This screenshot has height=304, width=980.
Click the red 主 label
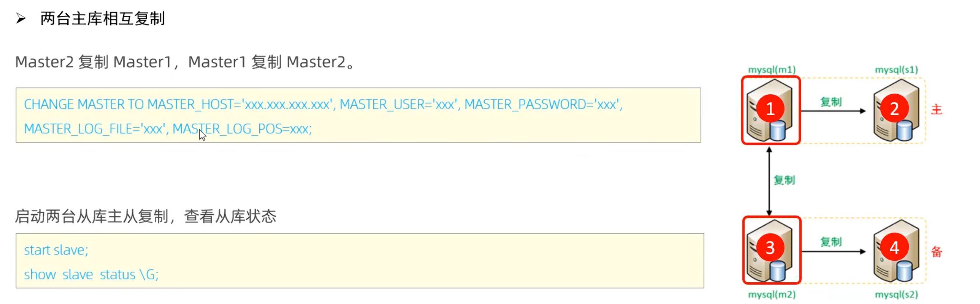click(x=936, y=110)
